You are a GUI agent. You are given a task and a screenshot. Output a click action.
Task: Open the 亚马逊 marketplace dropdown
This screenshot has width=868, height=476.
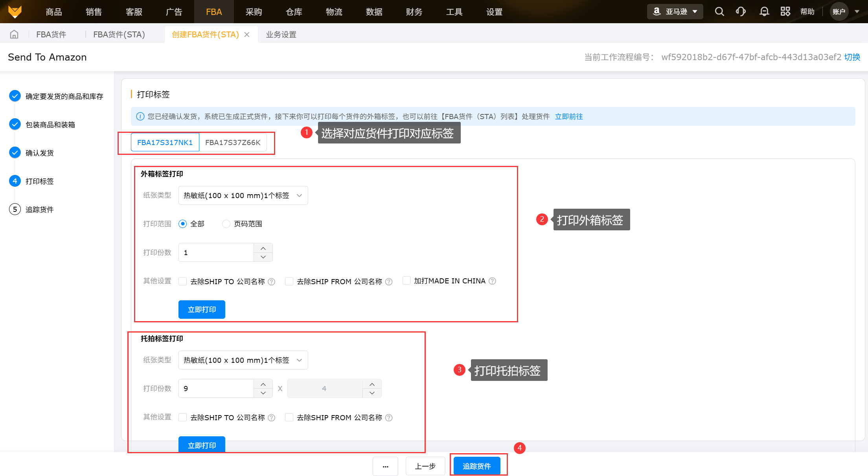pyautogui.click(x=675, y=12)
